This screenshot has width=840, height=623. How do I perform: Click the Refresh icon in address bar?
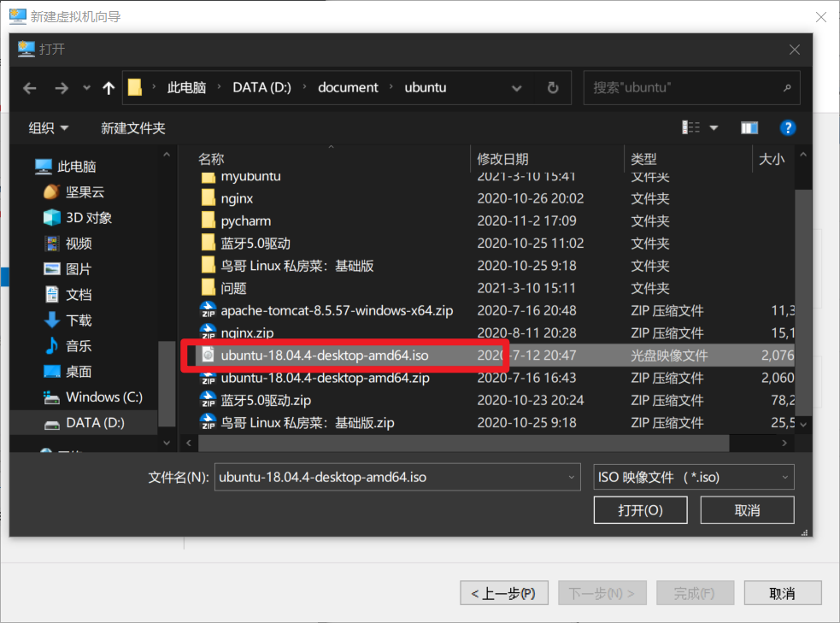pos(553,88)
